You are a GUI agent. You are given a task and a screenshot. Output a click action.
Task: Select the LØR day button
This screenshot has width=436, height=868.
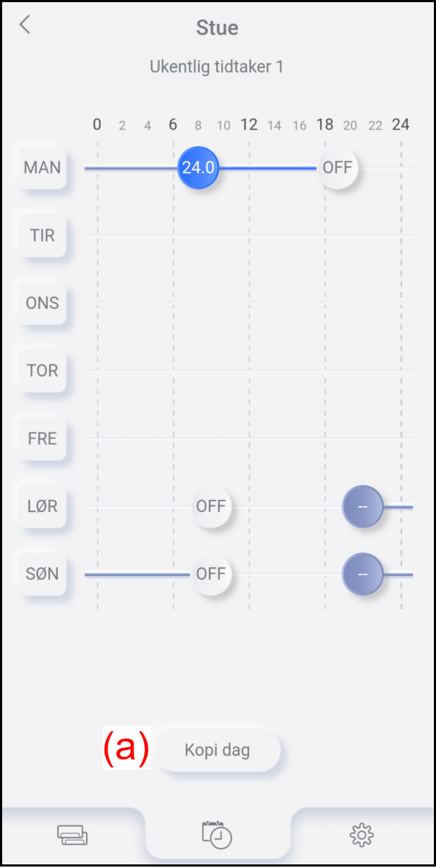point(43,506)
